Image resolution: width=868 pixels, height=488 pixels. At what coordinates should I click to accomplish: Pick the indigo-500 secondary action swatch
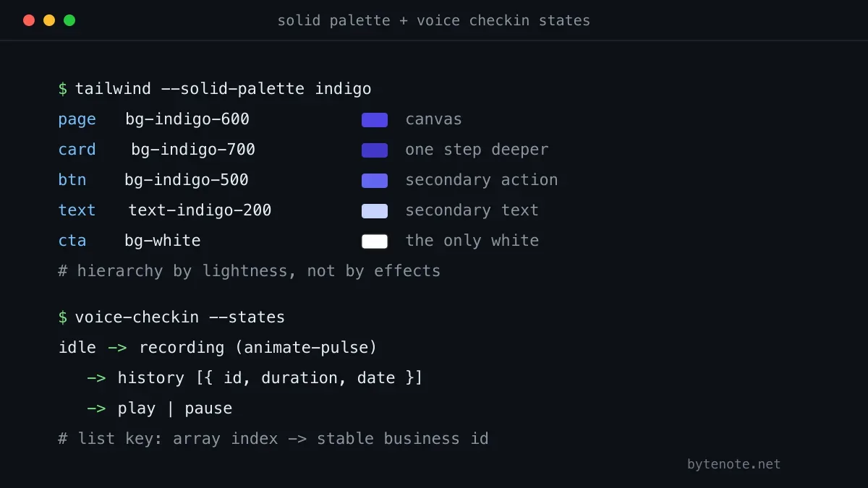375,181
